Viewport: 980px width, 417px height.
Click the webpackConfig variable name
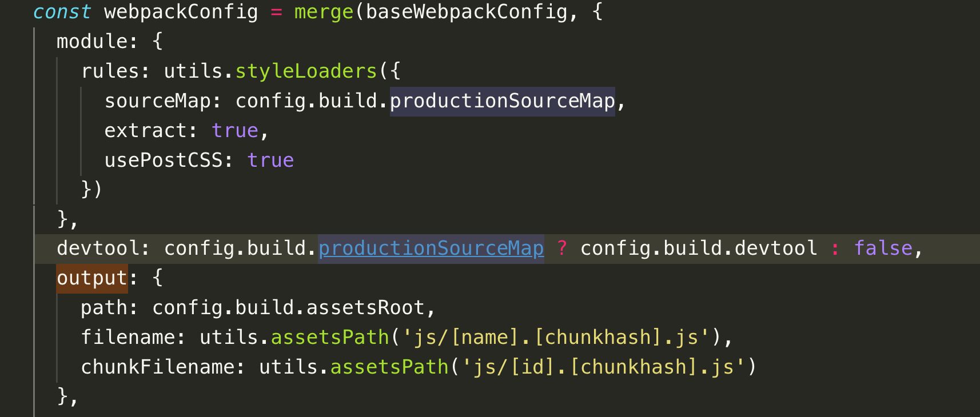pos(181,12)
